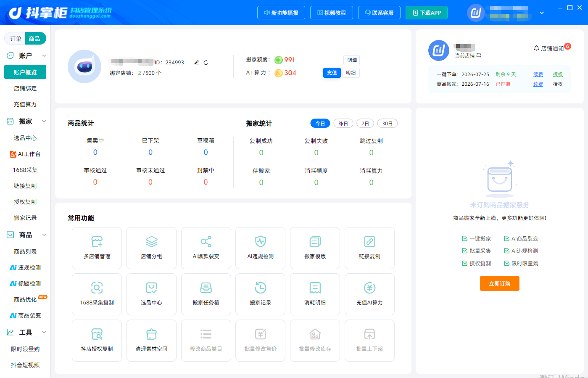588x378 pixels.
Task: Click the switch icon beside 当前店铺
Action: (x=479, y=56)
